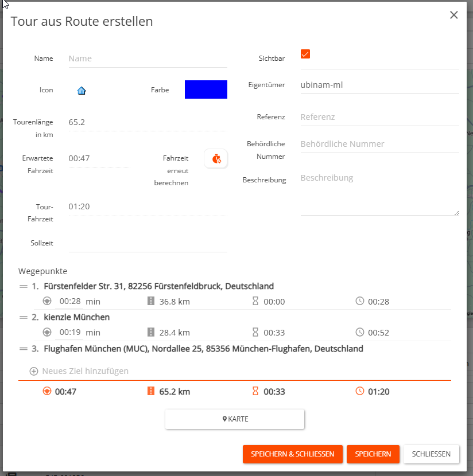Click drag handle of waypoint 1 Fürstenfelder Str.

tap(24, 286)
